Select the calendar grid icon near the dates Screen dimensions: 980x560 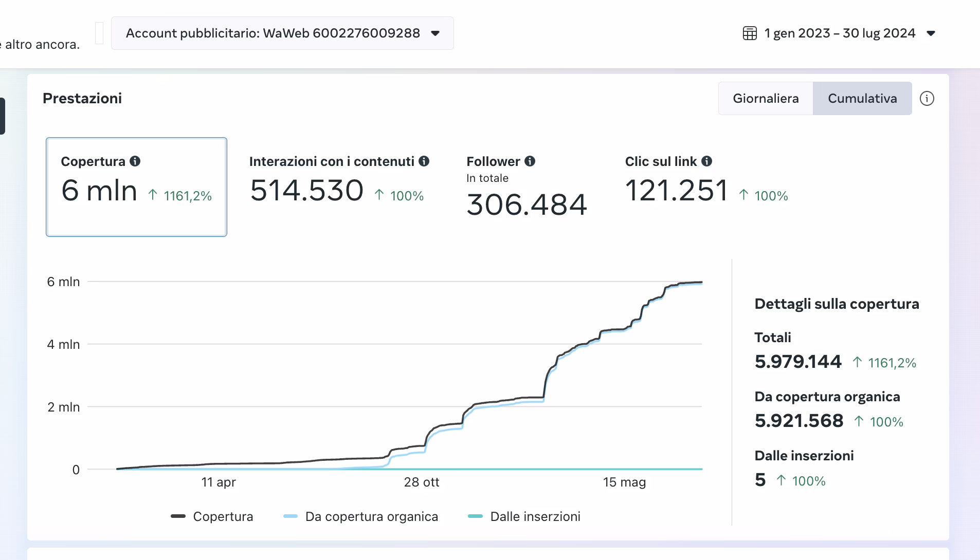(x=750, y=33)
